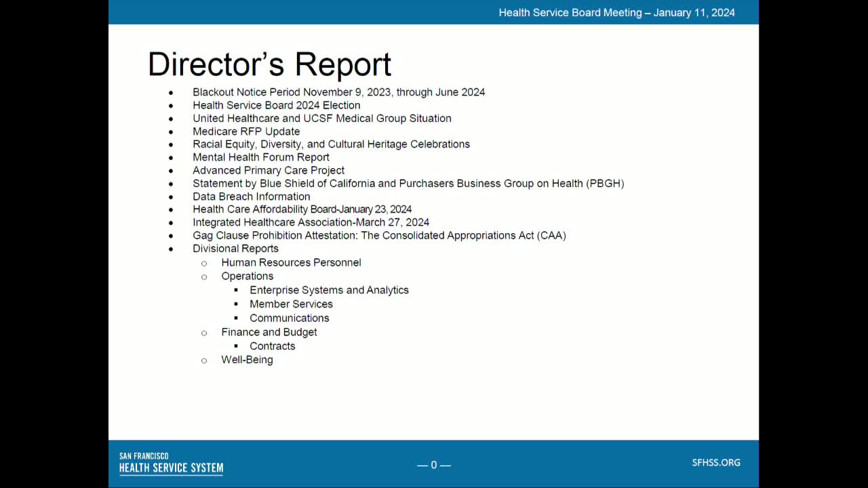
Task: Click the San Francisco Health Service System logo
Action: point(171,464)
